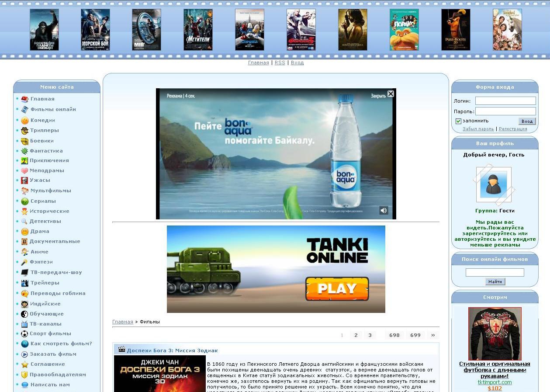This screenshot has height=392, width=550.
Task: Open the Обучающие category
Action: [x=47, y=314]
